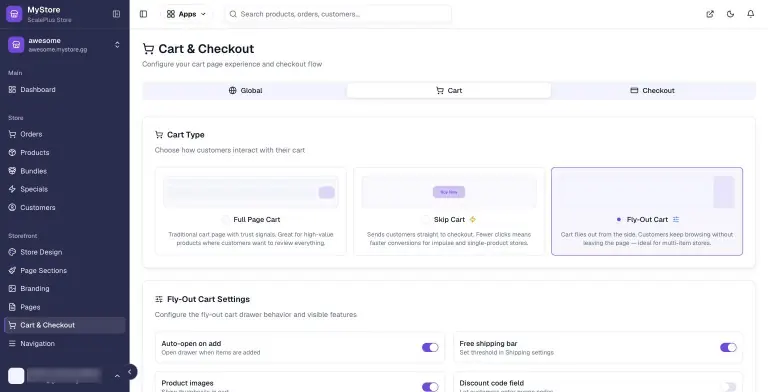Viewport: 768px width, 392px height.
Task: Click the Cart & Checkout page title icon
Action: tap(148, 49)
